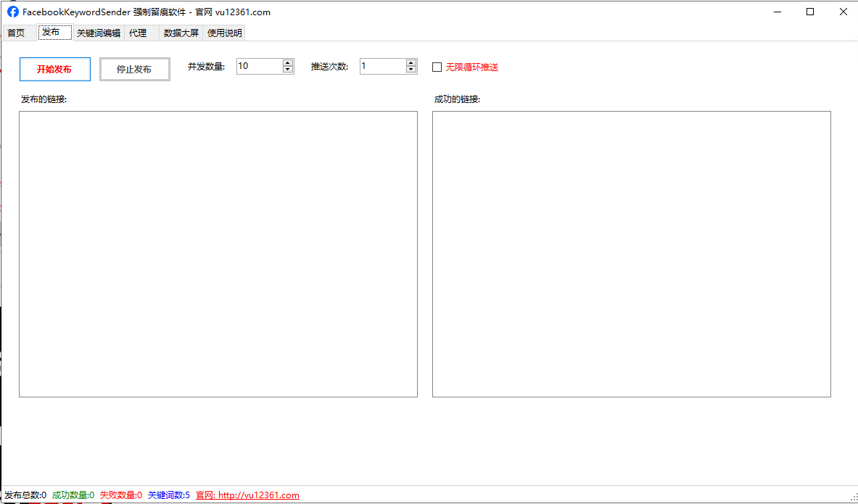Increment 推送次数 using the up arrow
The height and width of the screenshot is (504, 858).
(411, 62)
